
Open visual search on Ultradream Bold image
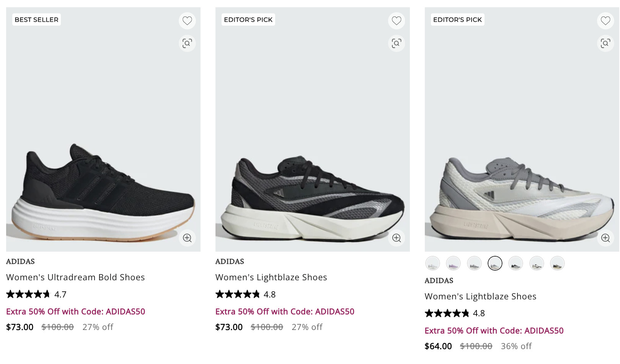pos(187,43)
